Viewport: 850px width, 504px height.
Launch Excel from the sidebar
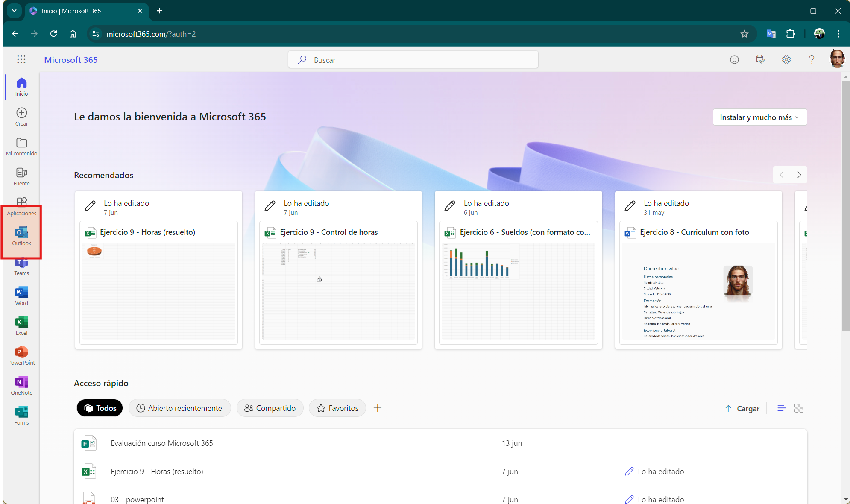(21, 326)
